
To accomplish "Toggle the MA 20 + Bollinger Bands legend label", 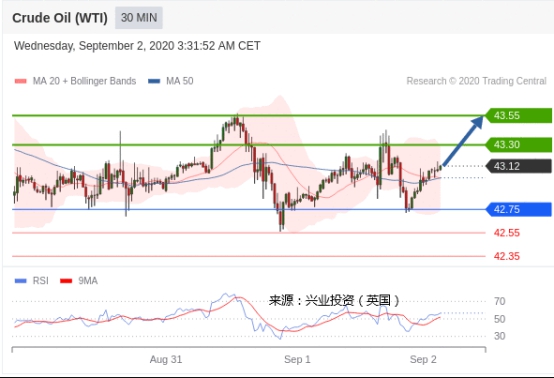I will (84, 81).
